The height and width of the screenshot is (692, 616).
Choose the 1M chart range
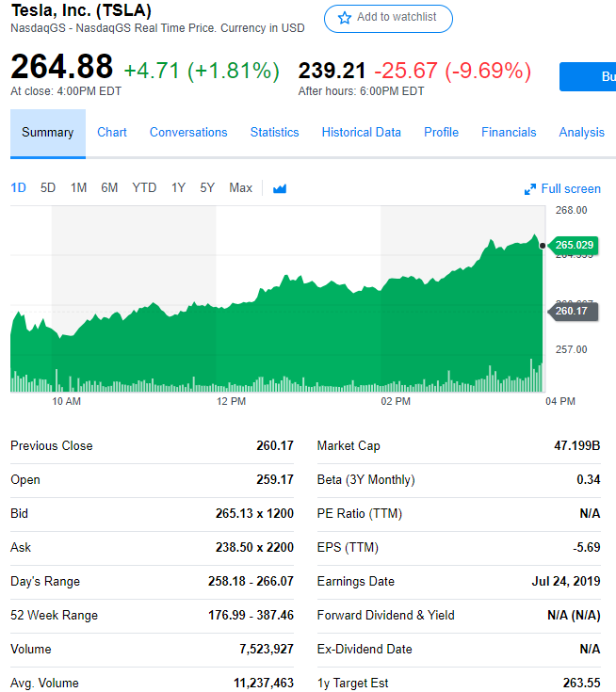78,188
